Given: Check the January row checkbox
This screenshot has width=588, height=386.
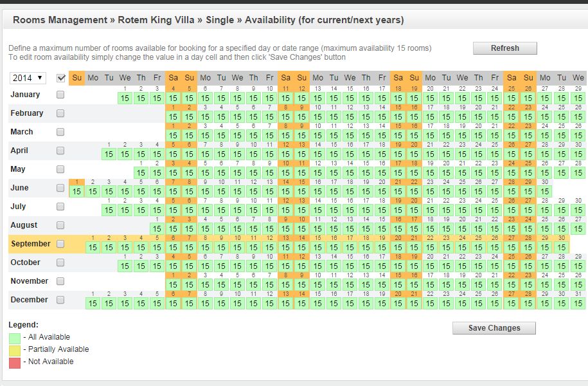Looking at the screenshot, I should pos(60,95).
